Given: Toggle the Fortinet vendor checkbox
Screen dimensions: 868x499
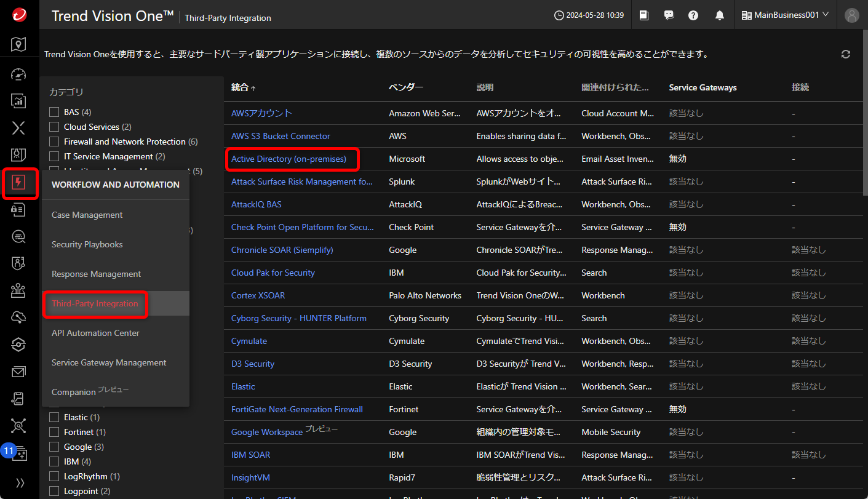Looking at the screenshot, I should [x=54, y=432].
